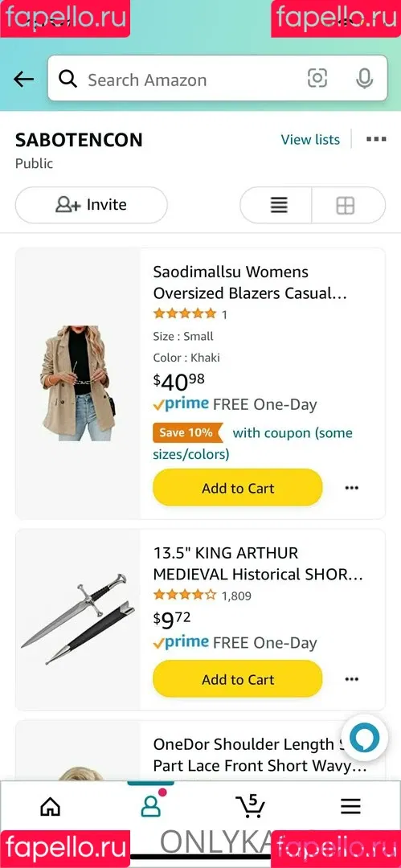The height and width of the screenshot is (868, 401).
Task: Open the profile account tab
Action: [150, 805]
